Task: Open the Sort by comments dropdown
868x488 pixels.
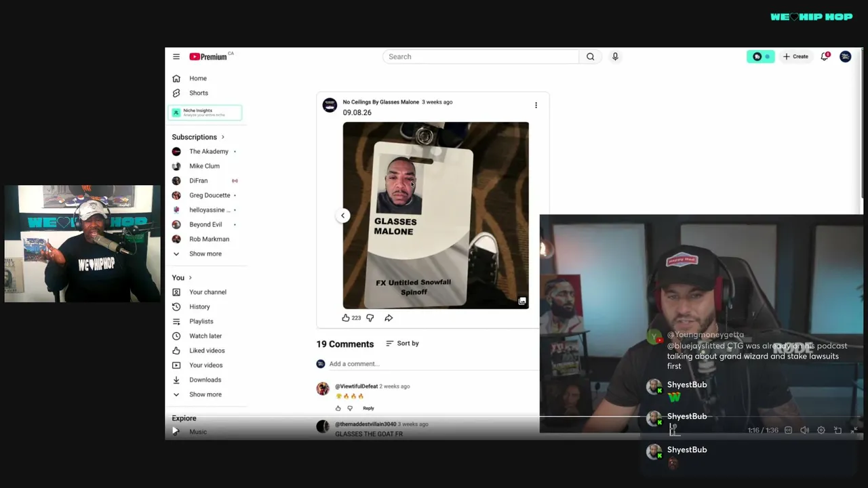Action: click(x=402, y=344)
